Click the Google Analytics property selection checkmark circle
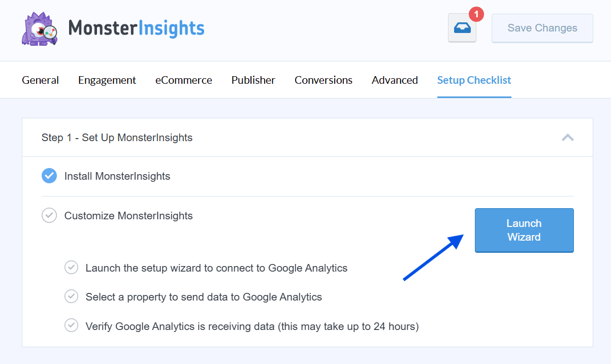The width and height of the screenshot is (611, 364). tap(72, 296)
